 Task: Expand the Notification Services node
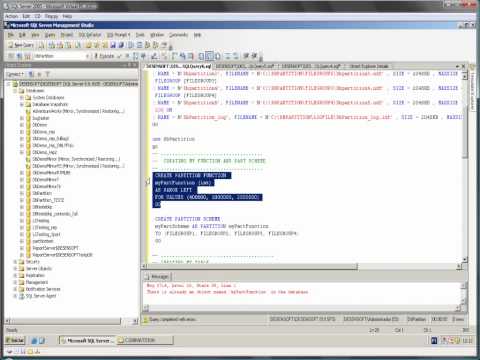click(15, 289)
